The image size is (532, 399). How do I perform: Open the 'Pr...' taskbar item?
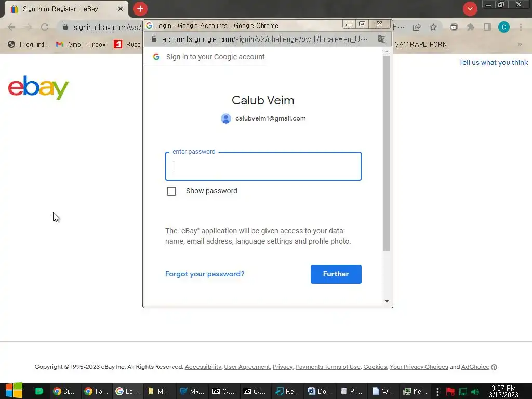point(351,391)
